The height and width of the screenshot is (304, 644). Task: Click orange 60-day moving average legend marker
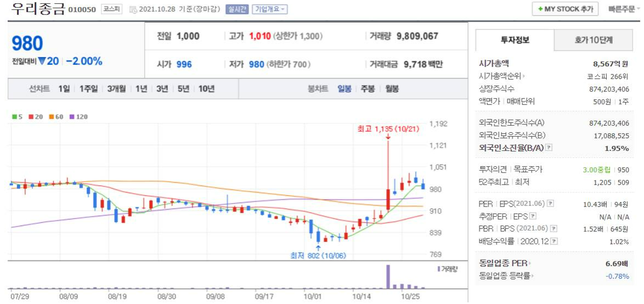51,117
